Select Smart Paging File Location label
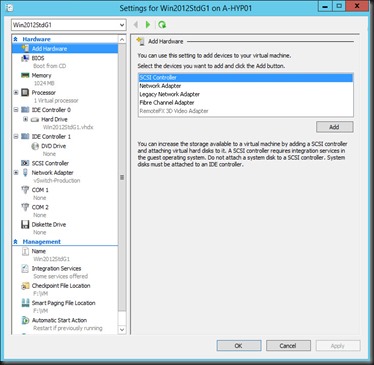Viewport: 374px width, 365px height. pyautogui.click(x=64, y=303)
